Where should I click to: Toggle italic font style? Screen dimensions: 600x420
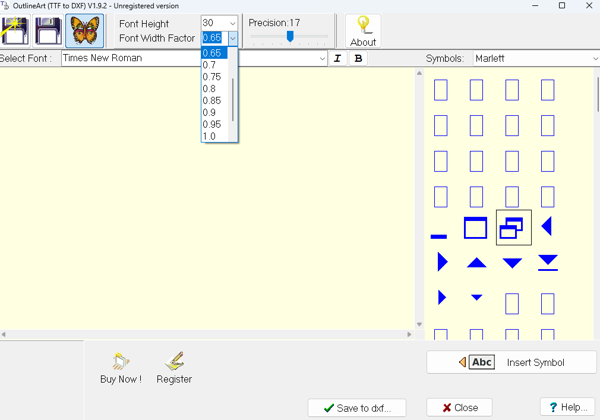click(x=337, y=59)
